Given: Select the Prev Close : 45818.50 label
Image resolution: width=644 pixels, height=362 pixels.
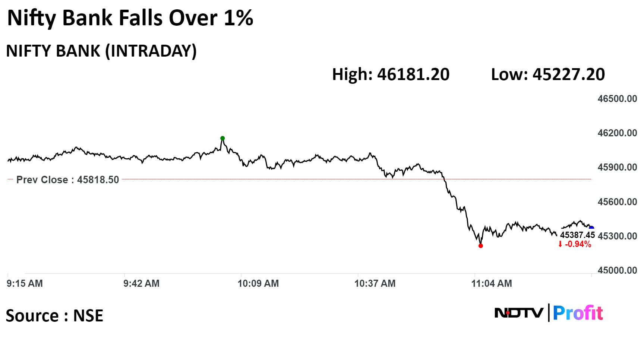Looking at the screenshot, I should coord(67,180).
